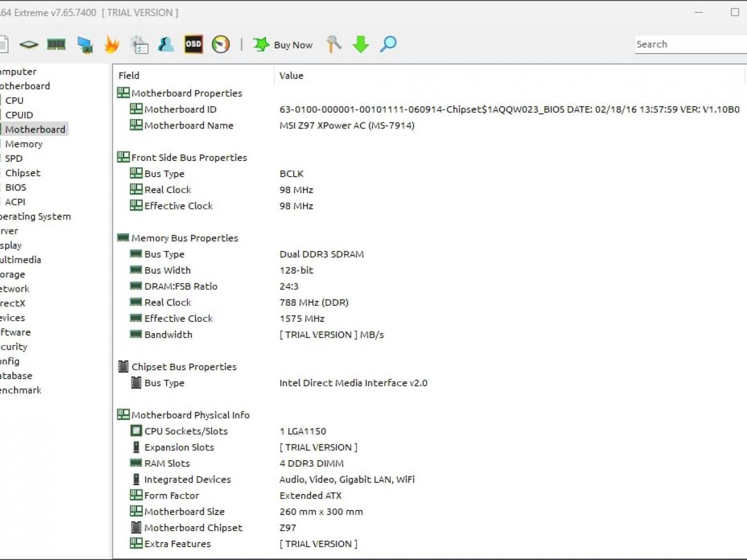Click slot icon beside Expansion Slots
Image resolution: width=747 pixels, height=560 pixels.
[x=136, y=447]
